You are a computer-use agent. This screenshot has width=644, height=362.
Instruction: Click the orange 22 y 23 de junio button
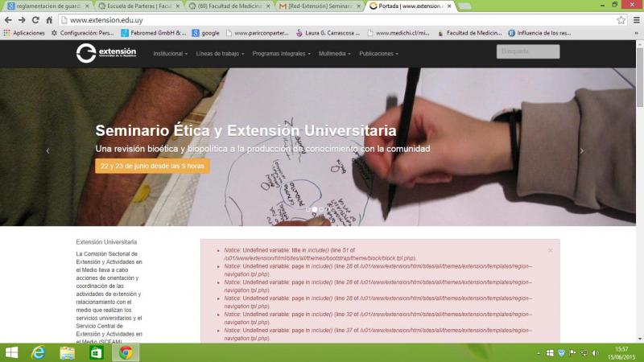(x=152, y=166)
